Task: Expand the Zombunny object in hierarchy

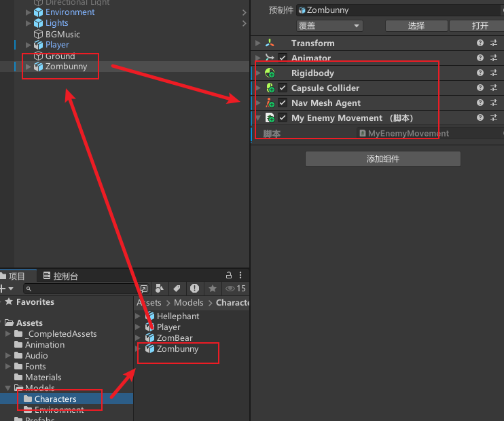Action: [29, 67]
